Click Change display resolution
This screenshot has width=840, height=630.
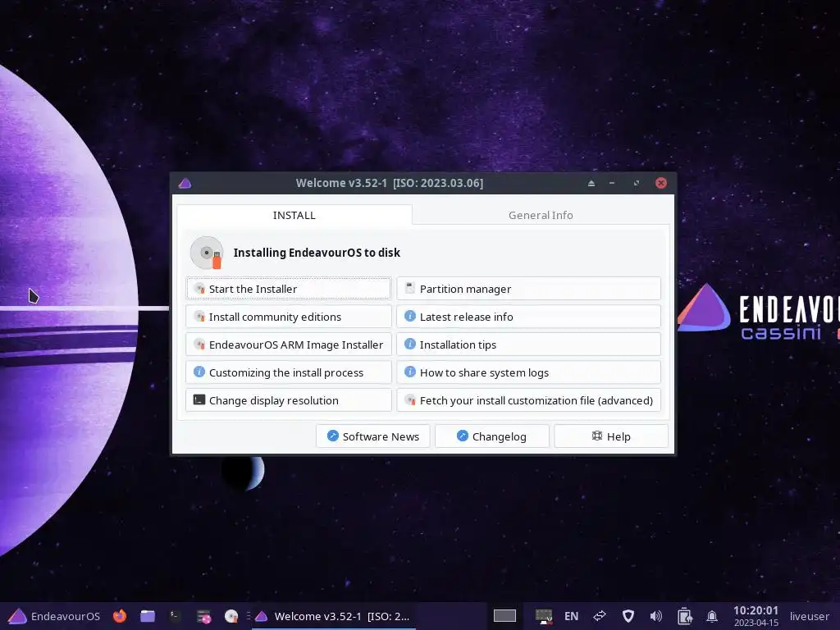(288, 400)
